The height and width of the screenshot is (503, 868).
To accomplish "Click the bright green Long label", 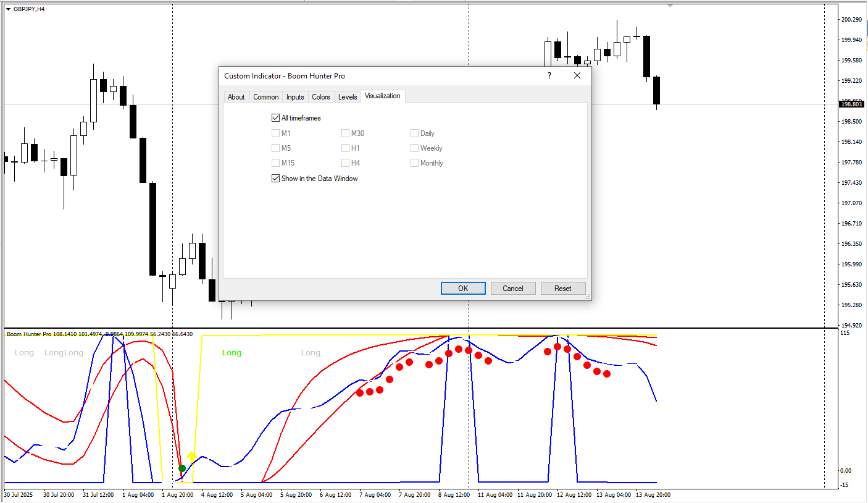I will point(232,353).
